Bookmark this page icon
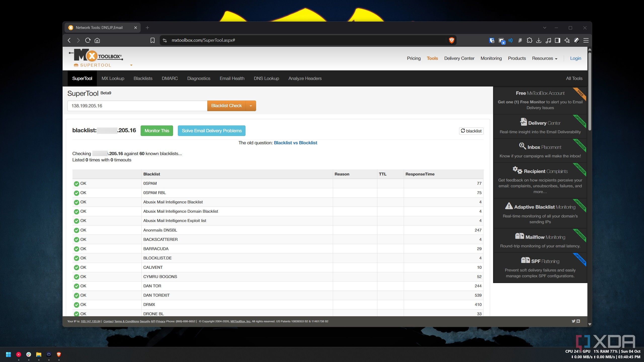 point(152,40)
